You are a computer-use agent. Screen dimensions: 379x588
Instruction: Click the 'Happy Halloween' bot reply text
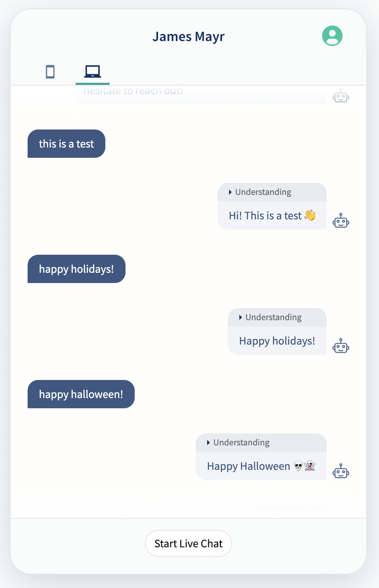(249, 466)
